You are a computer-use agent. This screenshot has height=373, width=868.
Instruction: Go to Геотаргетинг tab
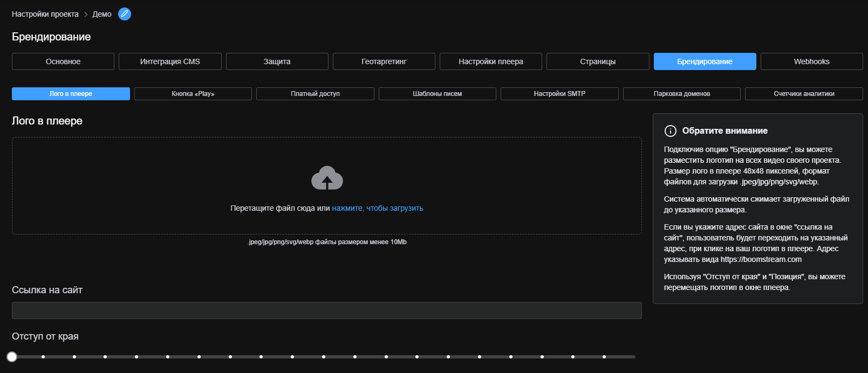click(384, 61)
